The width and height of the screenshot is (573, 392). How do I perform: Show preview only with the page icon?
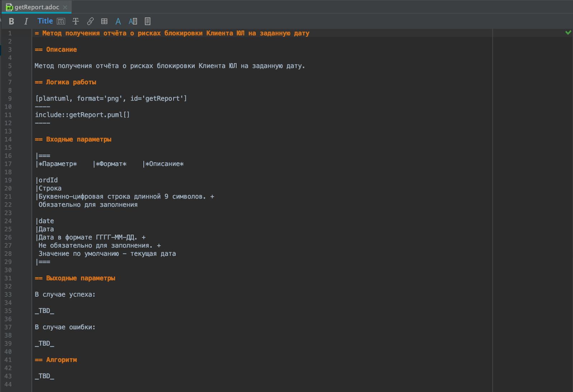click(x=148, y=21)
